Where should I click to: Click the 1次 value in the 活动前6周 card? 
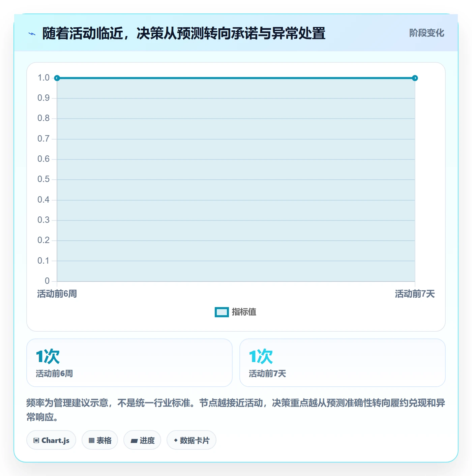[x=48, y=356]
